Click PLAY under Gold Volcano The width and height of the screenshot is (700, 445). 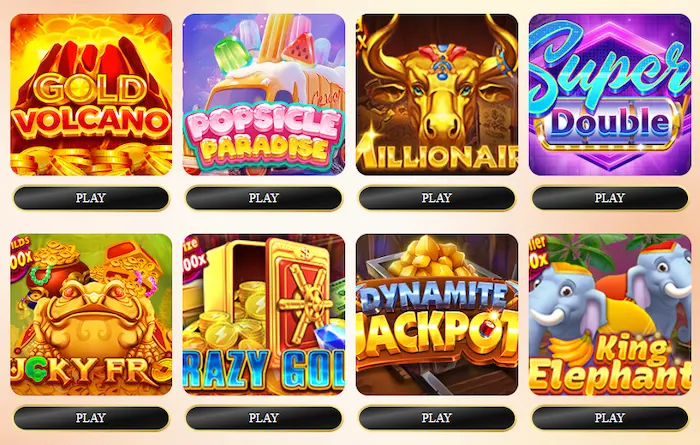pyautogui.click(x=91, y=198)
